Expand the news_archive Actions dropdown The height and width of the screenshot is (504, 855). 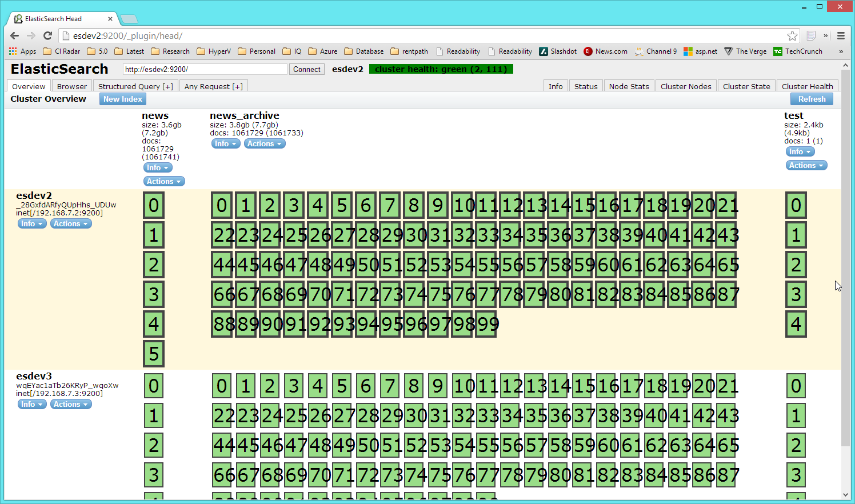coord(265,143)
